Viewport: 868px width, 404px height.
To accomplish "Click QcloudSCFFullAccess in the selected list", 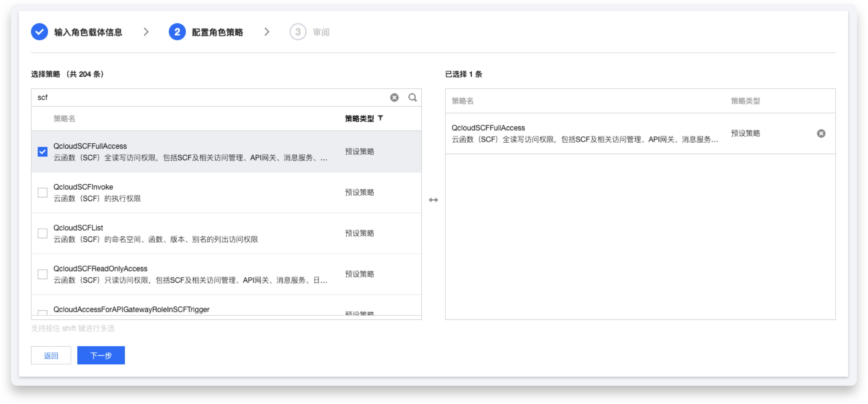I will pos(488,128).
